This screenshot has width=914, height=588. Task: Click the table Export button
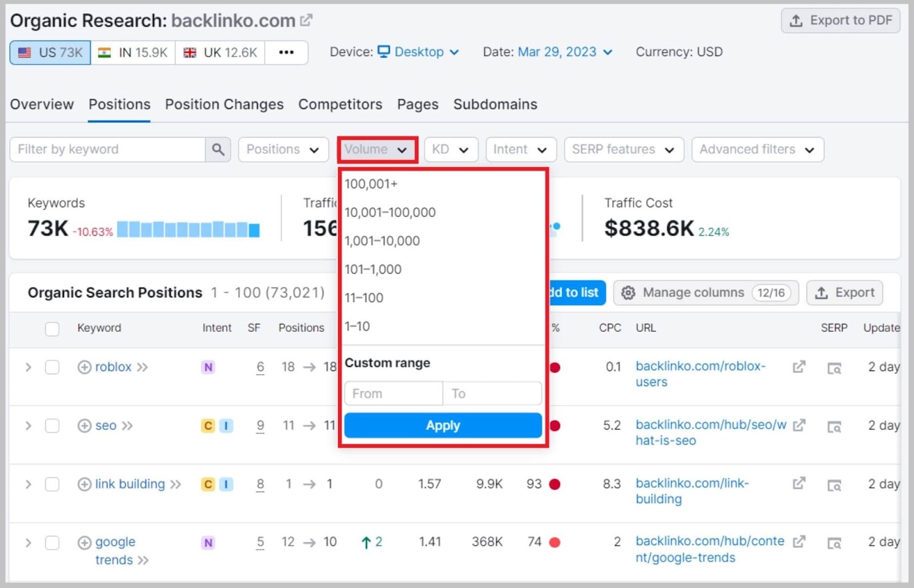(x=844, y=293)
